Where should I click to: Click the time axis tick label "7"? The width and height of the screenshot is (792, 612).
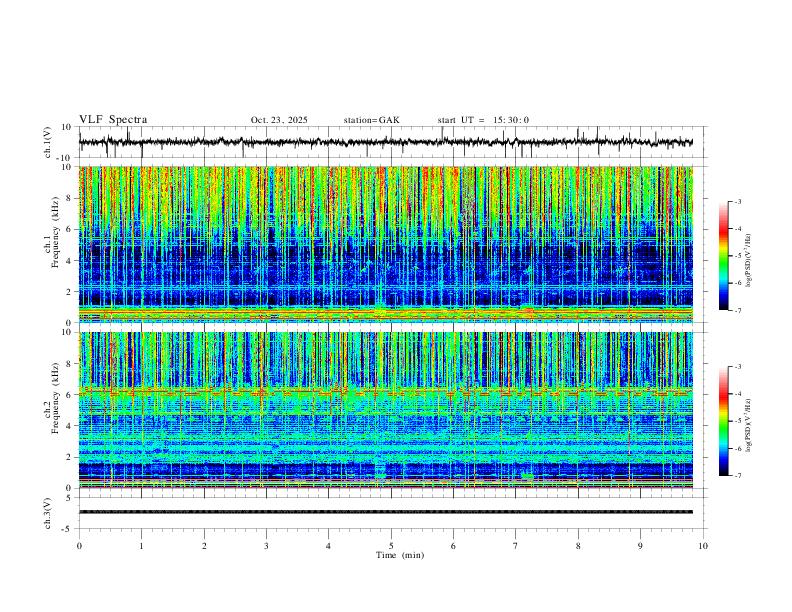point(516,546)
